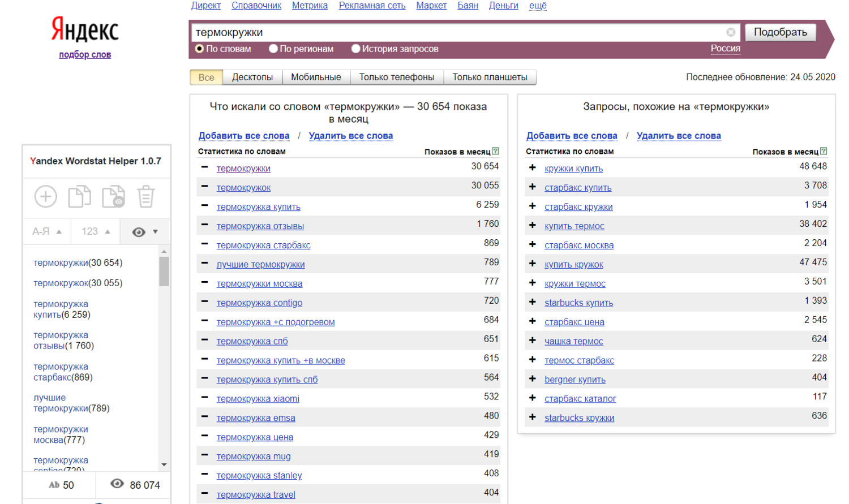
Task: Click the copy with frequencies icon in Helper
Action: [113, 197]
